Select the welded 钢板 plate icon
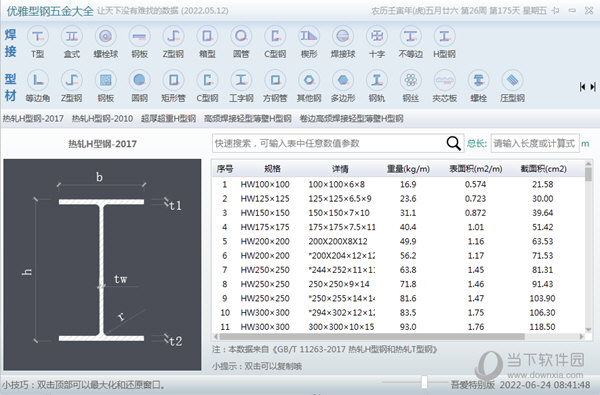Screen dimensions: 600x395 coord(139,37)
